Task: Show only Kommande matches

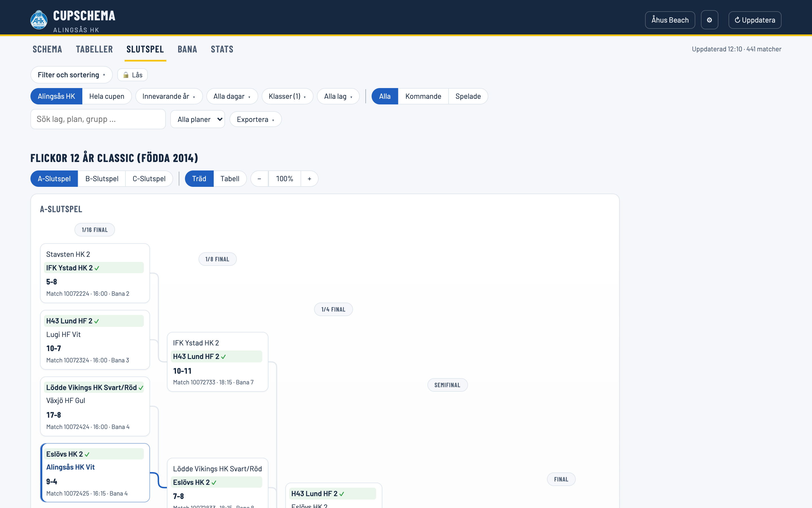Action: pos(423,97)
